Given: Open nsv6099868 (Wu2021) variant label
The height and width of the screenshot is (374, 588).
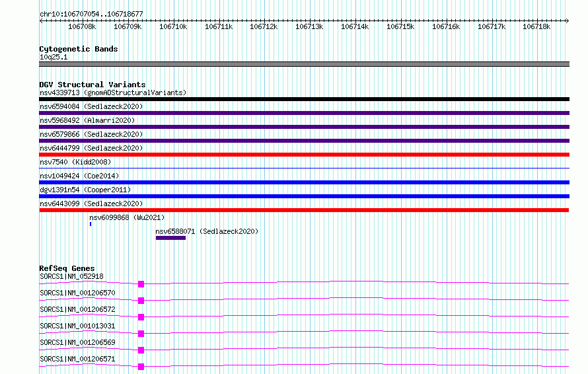Looking at the screenshot, I should 127,217.
